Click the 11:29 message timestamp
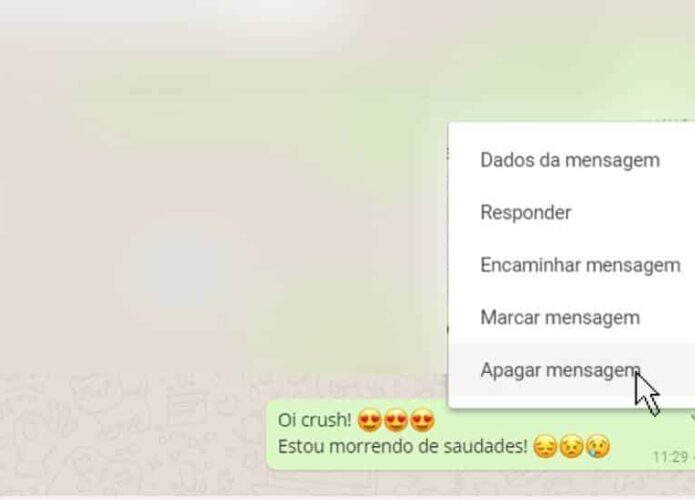The height and width of the screenshot is (500, 695). point(670,457)
